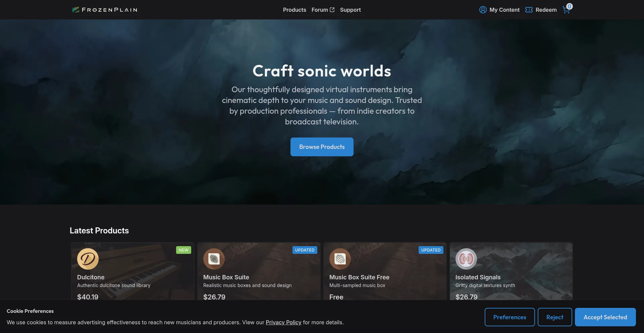Click the Music Box Suite Free icon

point(340,259)
